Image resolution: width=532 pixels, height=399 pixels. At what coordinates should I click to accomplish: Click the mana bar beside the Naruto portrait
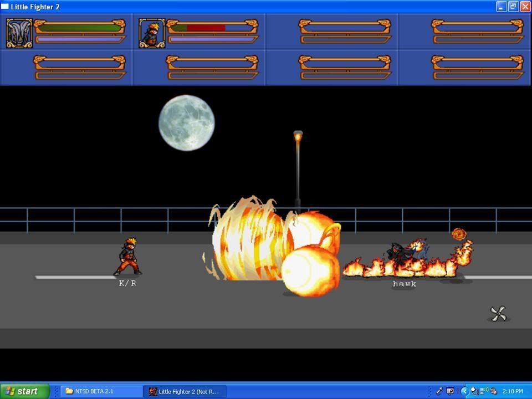(x=213, y=40)
